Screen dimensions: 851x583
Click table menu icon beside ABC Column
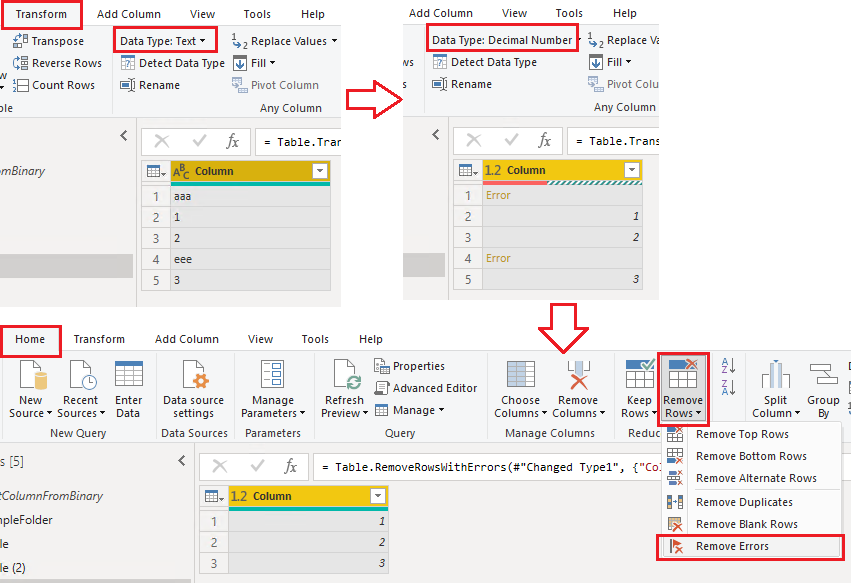click(x=156, y=172)
